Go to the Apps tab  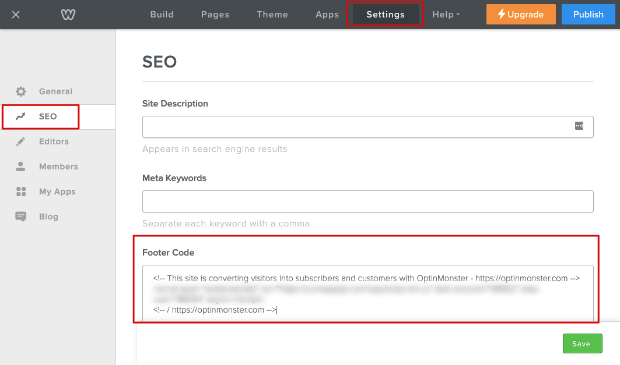point(327,15)
